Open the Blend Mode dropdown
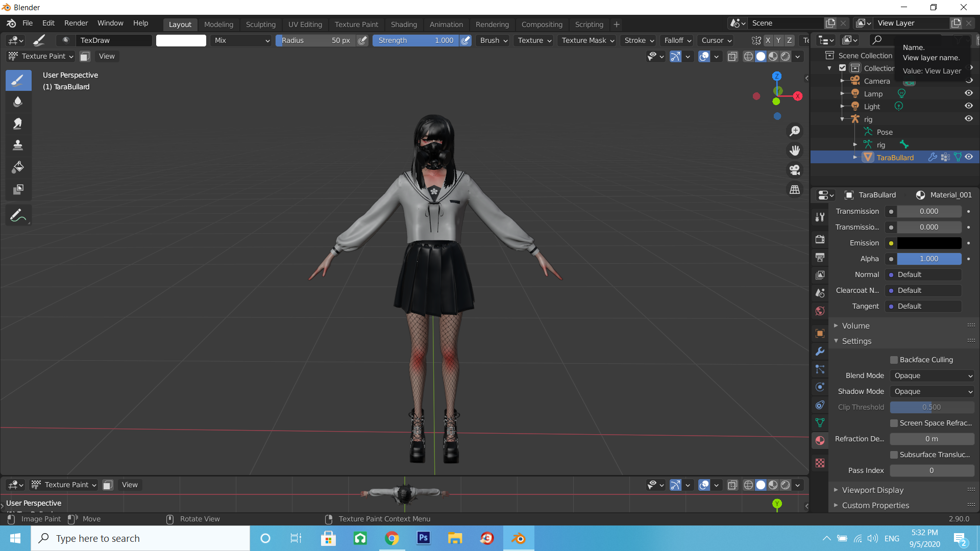 coord(932,376)
